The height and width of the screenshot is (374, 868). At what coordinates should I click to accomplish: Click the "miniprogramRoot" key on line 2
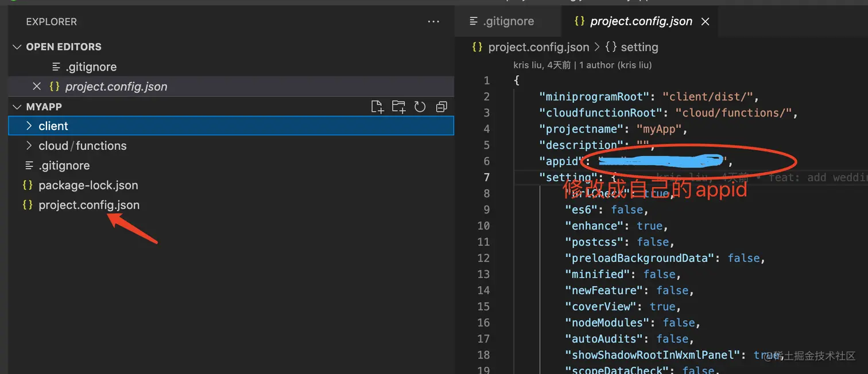tap(595, 96)
